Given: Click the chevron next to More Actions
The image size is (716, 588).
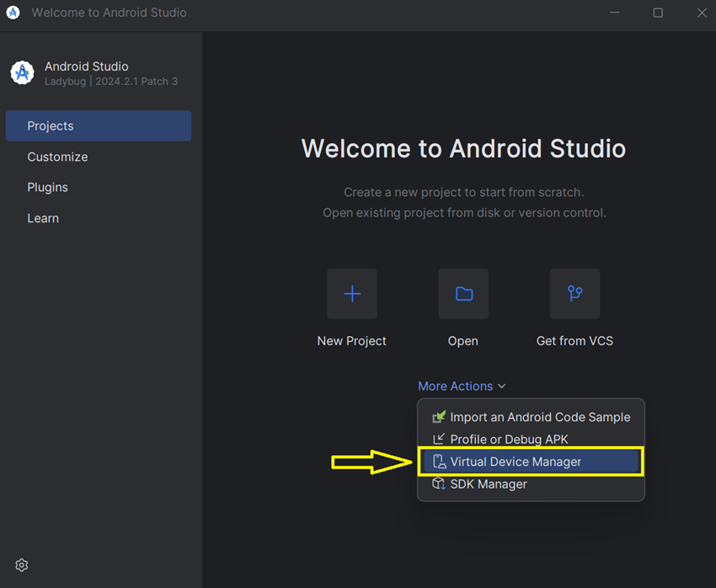Looking at the screenshot, I should [502, 386].
